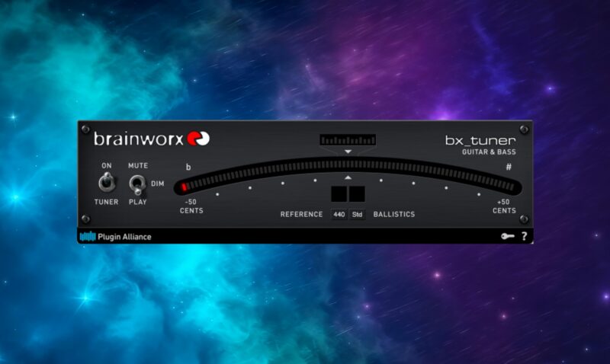Viewport: 610px width, 364px height.
Task: Click the brainworx brand name text
Action: tap(144, 139)
